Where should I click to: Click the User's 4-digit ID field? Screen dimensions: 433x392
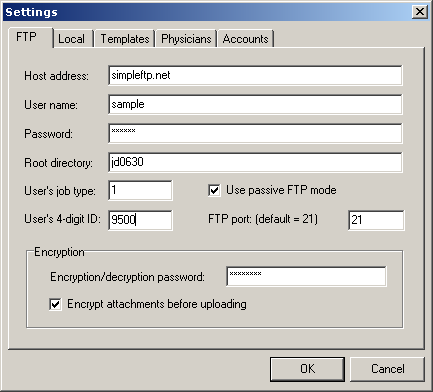(x=140, y=220)
